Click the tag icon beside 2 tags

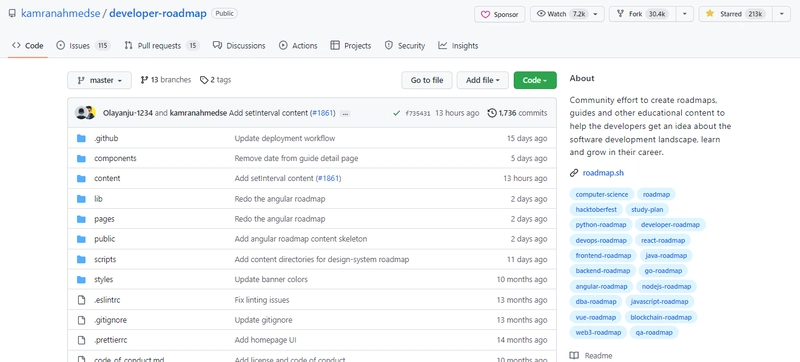tap(204, 80)
